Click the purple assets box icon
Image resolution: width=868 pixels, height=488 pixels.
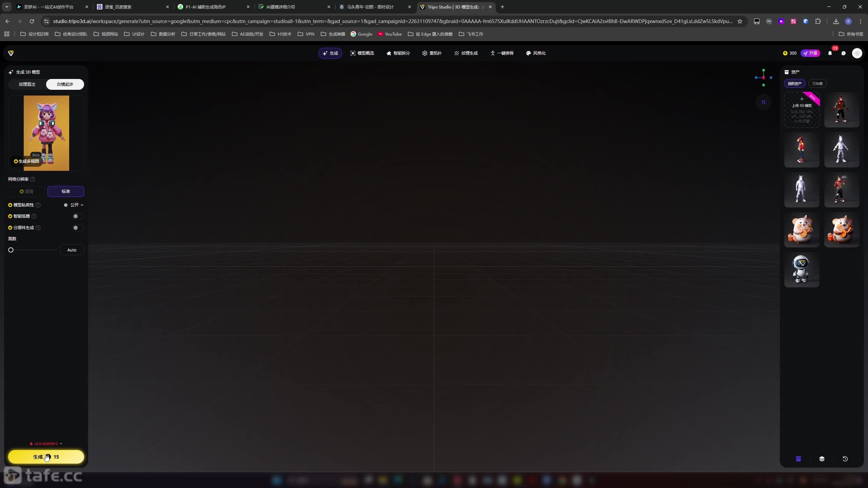[798, 459]
